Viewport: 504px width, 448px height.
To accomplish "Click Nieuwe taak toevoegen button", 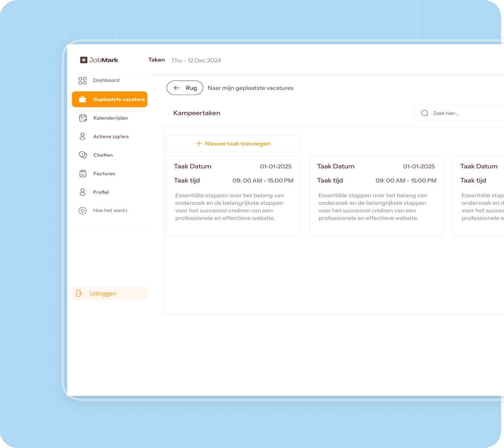I will point(233,143).
